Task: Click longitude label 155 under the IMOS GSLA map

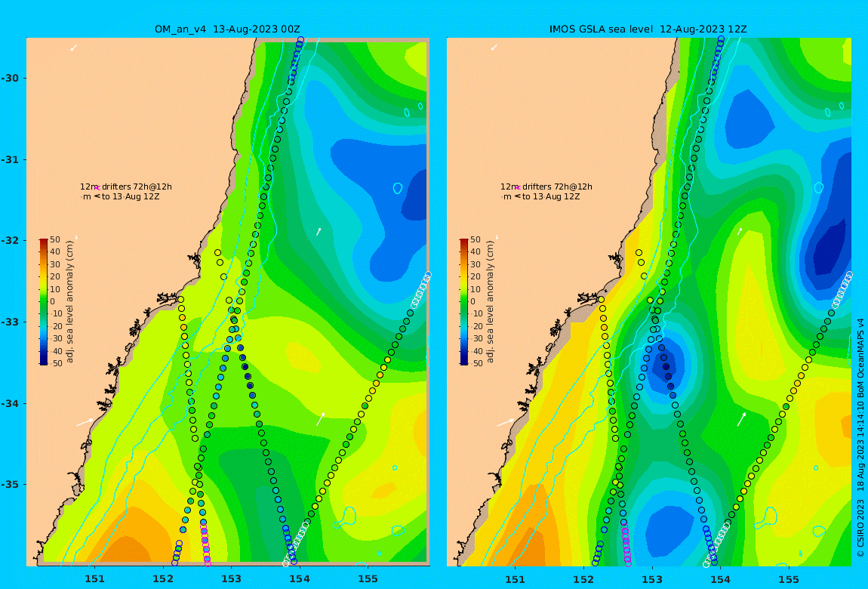Action: (x=789, y=579)
